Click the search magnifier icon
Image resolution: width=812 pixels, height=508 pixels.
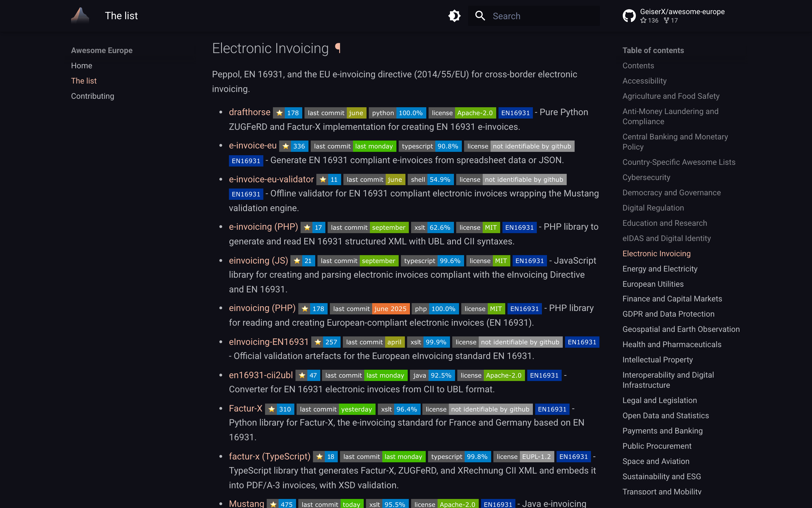pyautogui.click(x=480, y=16)
